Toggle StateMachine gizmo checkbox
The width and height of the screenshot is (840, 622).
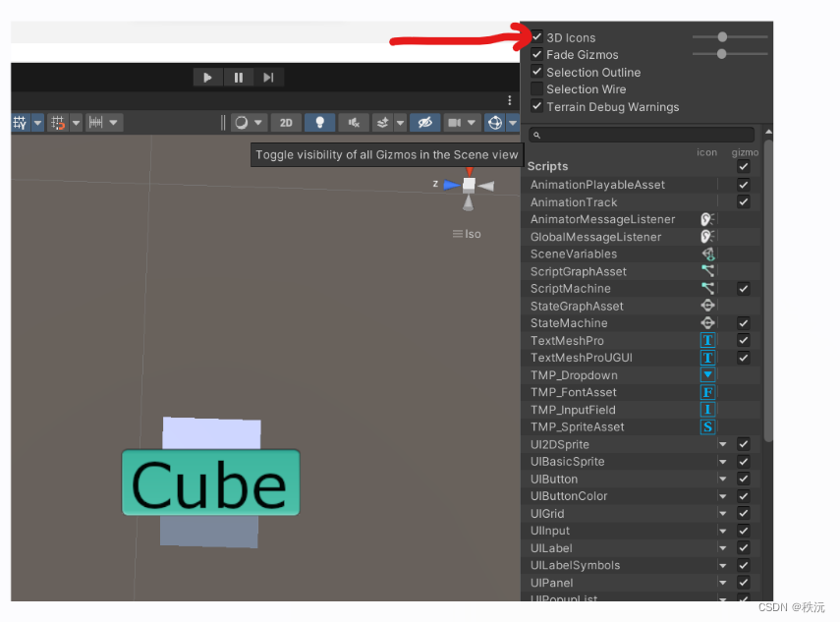(x=743, y=323)
